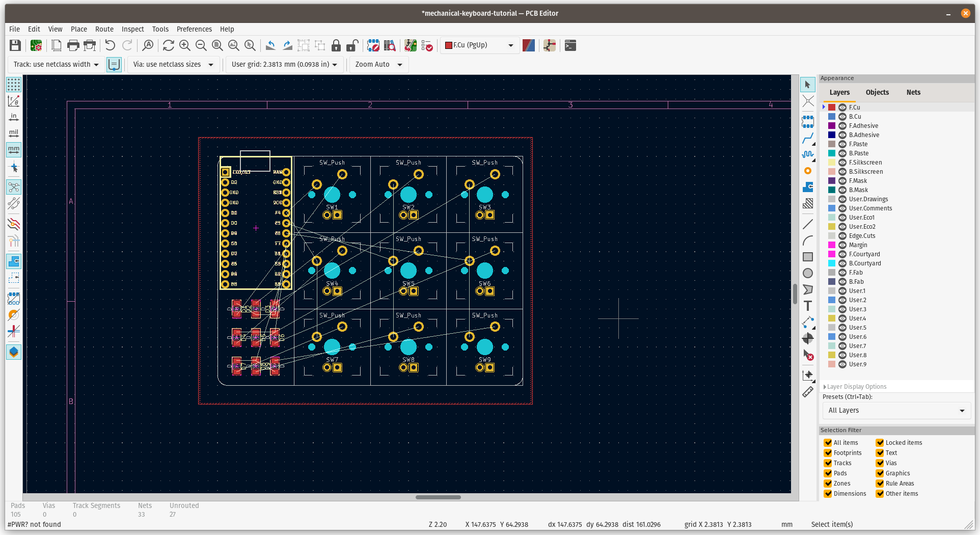
Task: Hide the B.Silkscreen layer
Action: (842, 171)
